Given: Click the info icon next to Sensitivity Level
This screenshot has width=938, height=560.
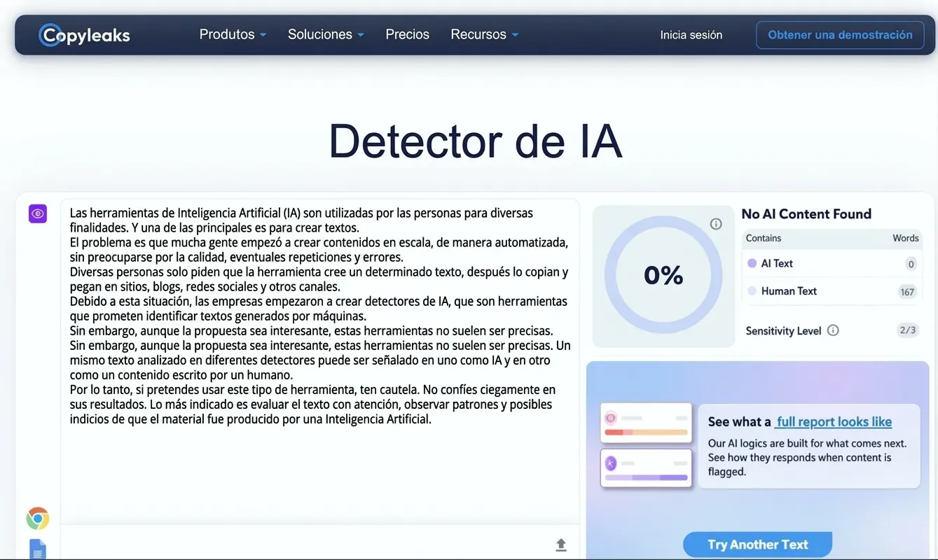Looking at the screenshot, I should (833, 330).
